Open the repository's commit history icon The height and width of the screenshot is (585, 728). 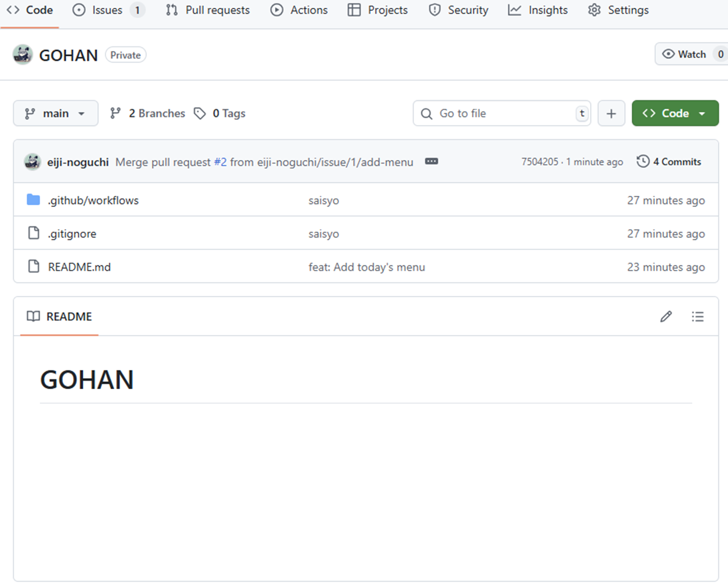(x=643, y=161)
